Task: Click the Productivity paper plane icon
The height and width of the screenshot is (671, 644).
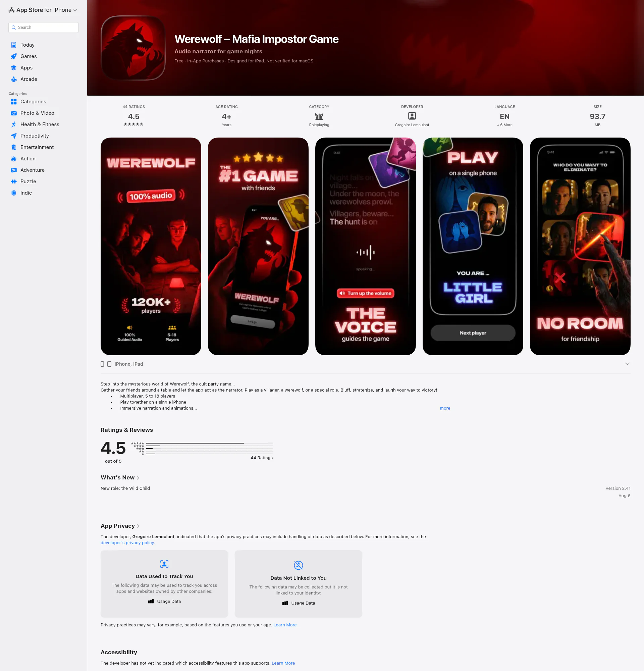Action: (x=14, y=136)
